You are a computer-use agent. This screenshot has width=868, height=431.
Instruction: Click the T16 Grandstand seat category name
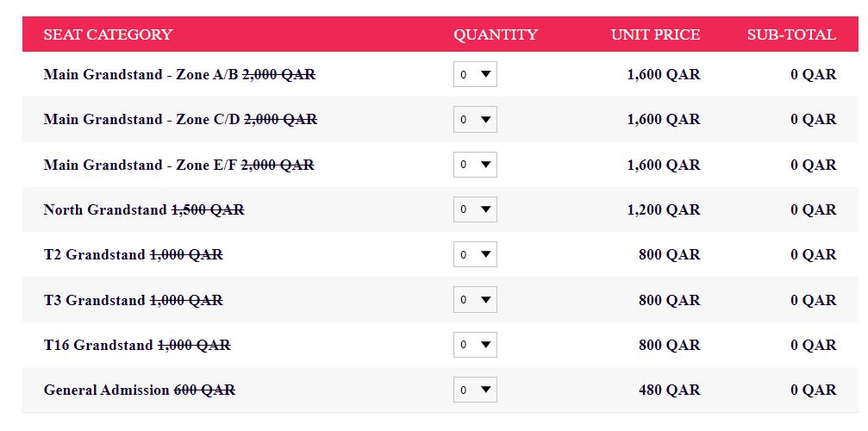pos(98,345)
